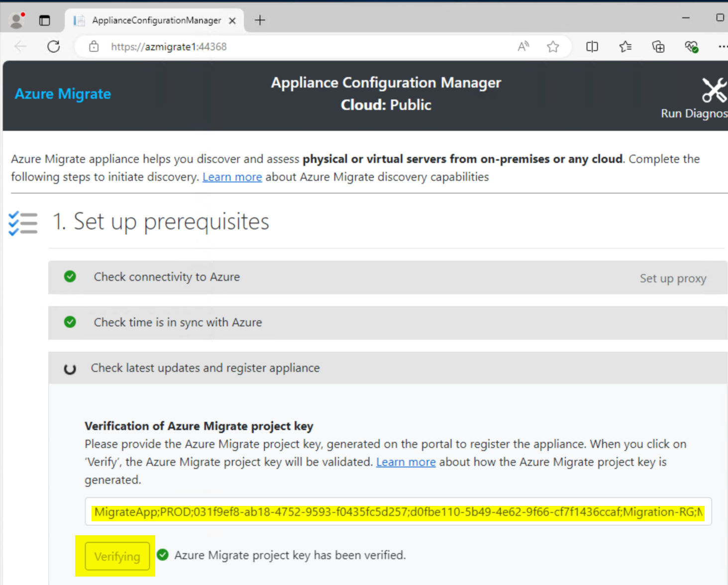Open browser Settings and more menu

[723, 47]
